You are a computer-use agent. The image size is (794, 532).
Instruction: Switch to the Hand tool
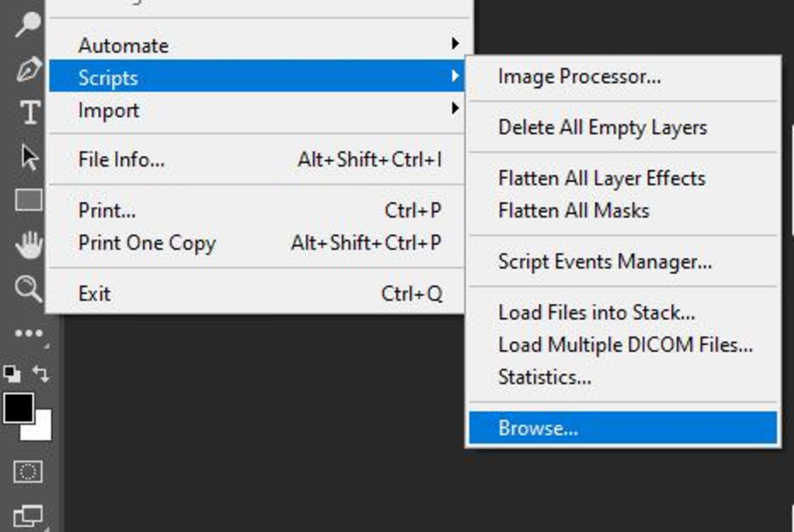coord(29,245)
